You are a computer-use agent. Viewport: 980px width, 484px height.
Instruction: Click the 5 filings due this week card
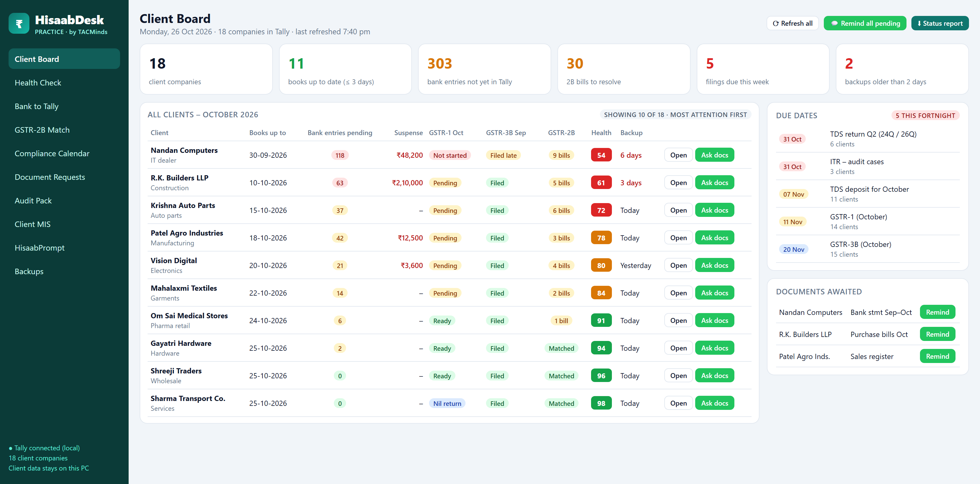(x=763, y=69)
